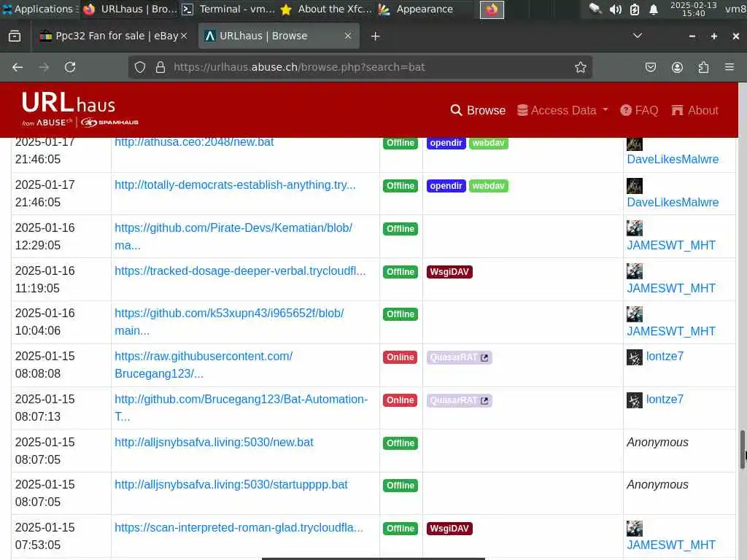Close the URLhaus Browse tab
The width and height of the screenshot is (747, 560).
(x=348, y=36)
